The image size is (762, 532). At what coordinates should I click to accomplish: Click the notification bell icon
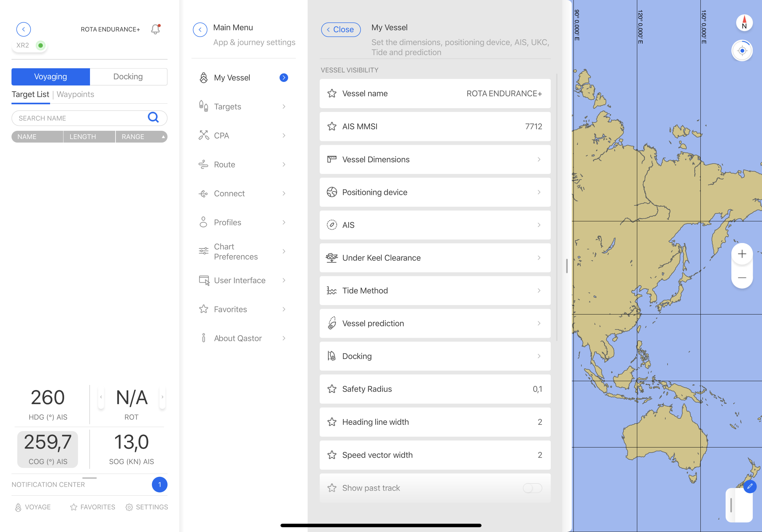pyautogui.click(x=155, y=29)
